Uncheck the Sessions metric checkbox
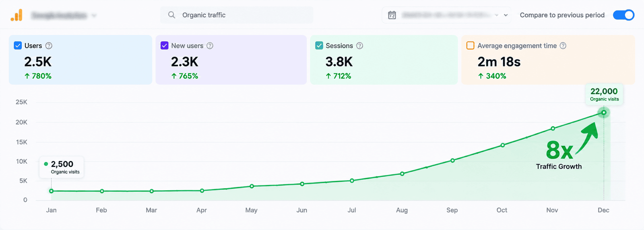 pyautogui.click(x=319, y=45)
